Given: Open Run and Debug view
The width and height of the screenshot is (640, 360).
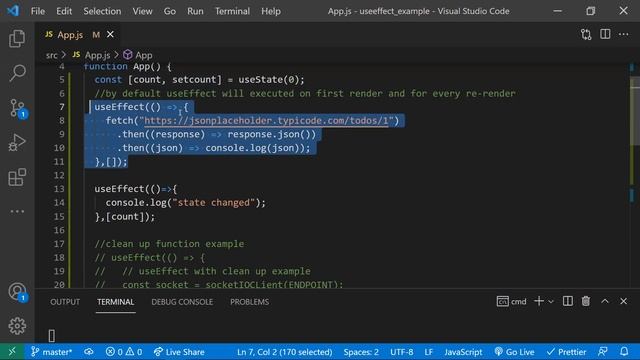Looking at the screenshot, I should pyautogui.click(x=17, y=142).
